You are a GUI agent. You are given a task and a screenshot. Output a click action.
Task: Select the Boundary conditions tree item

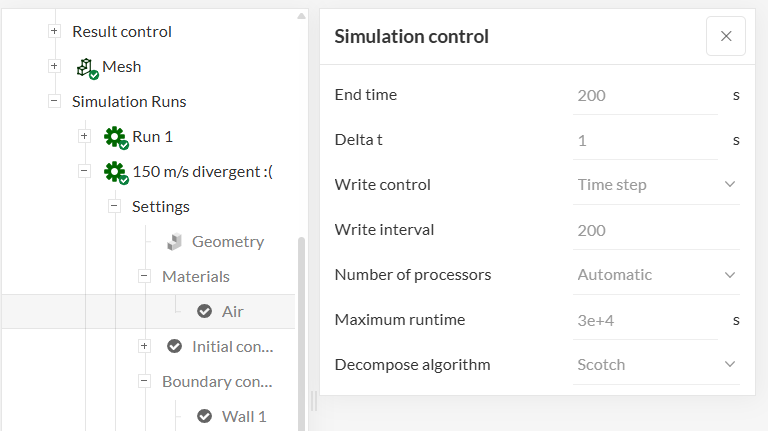[217, 382]
